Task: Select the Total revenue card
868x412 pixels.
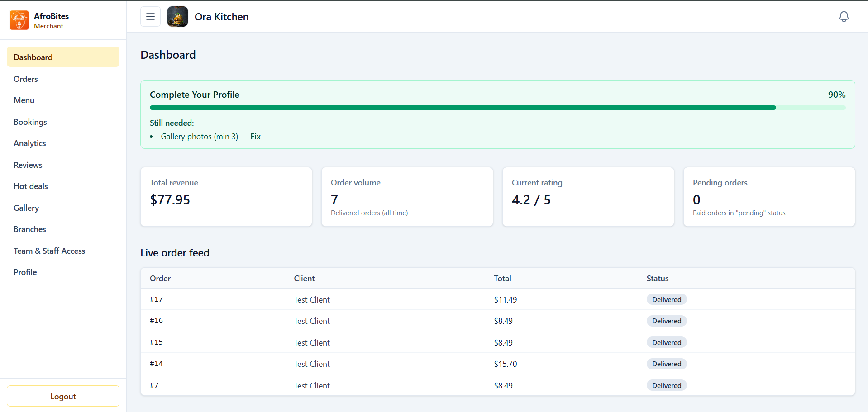Action: click(x=226, y=197)
